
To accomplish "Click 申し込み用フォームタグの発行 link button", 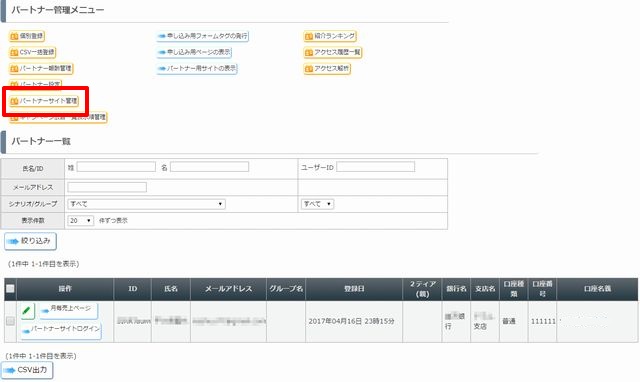I will (202, 36).
